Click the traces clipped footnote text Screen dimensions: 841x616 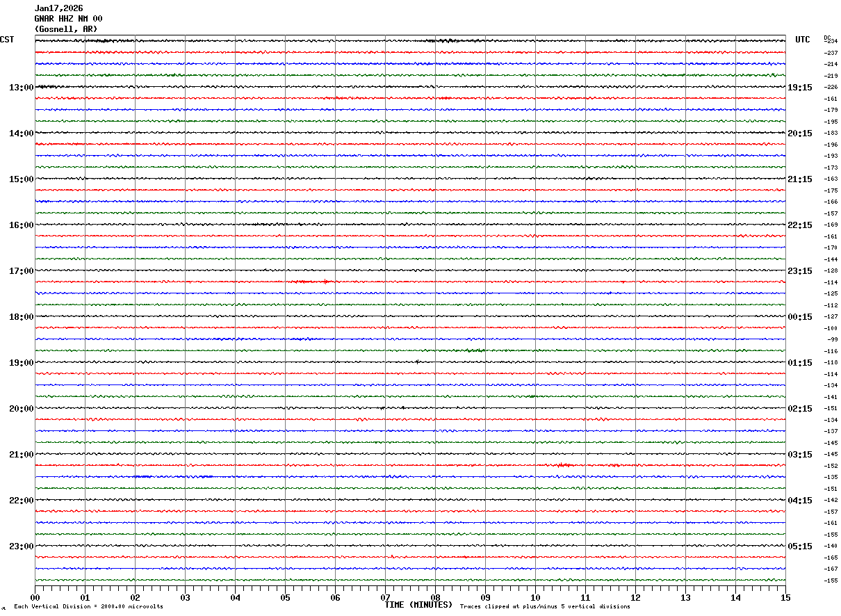(545, 607)
